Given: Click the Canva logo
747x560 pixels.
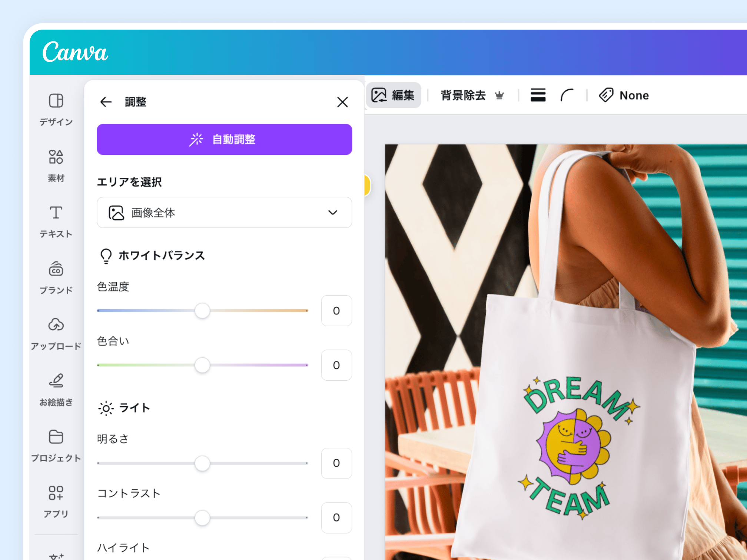Looking at the screenshot, I should click(75, 52).
